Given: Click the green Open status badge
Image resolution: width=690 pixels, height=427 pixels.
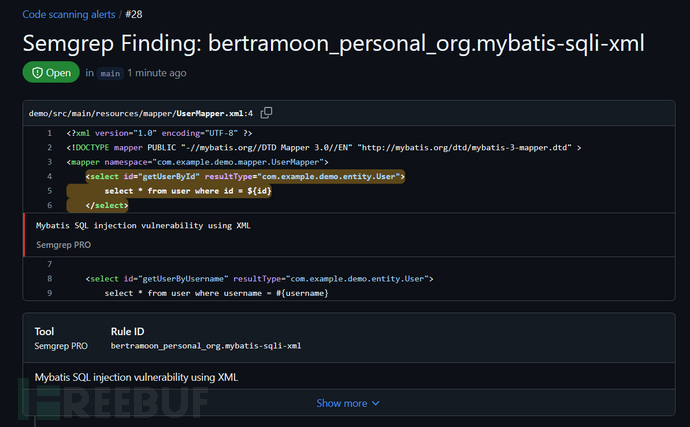Looking at the screenshot, I should tap(50, 72).
